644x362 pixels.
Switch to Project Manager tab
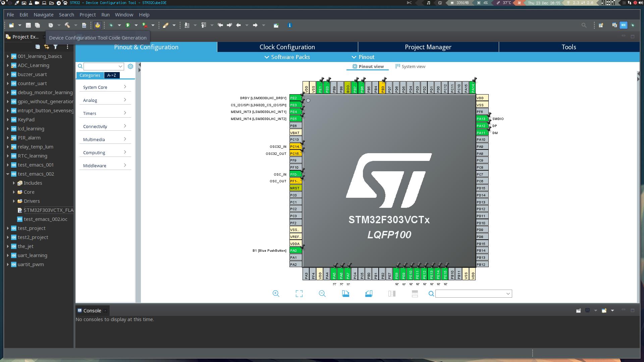(x=428, y=47)
